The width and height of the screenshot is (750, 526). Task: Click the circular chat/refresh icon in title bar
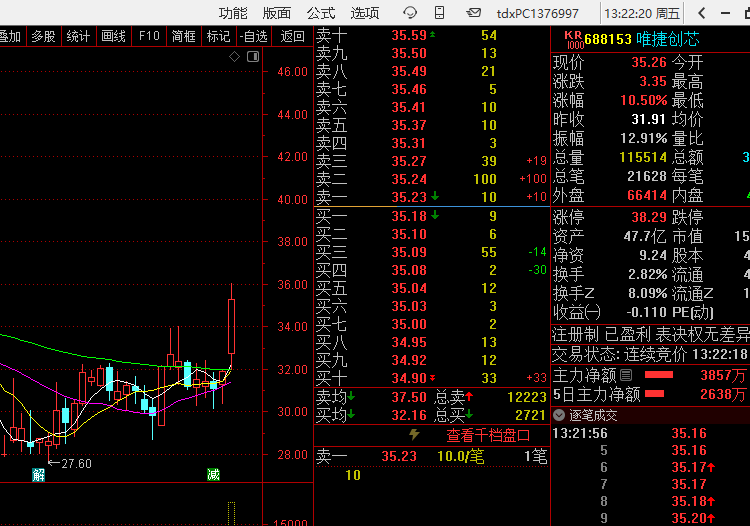click(410, 12)
